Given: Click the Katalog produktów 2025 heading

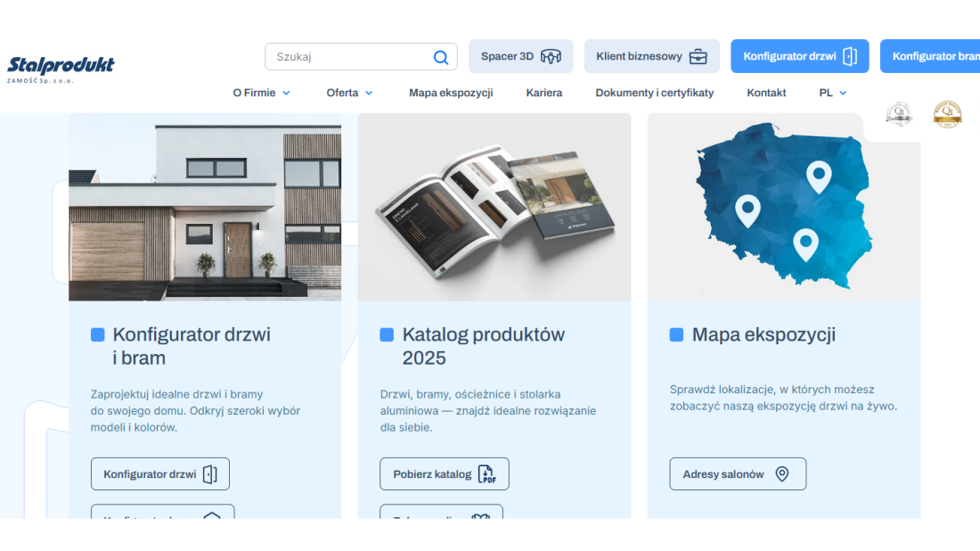Looking at the screenshot, I should 483,346.
